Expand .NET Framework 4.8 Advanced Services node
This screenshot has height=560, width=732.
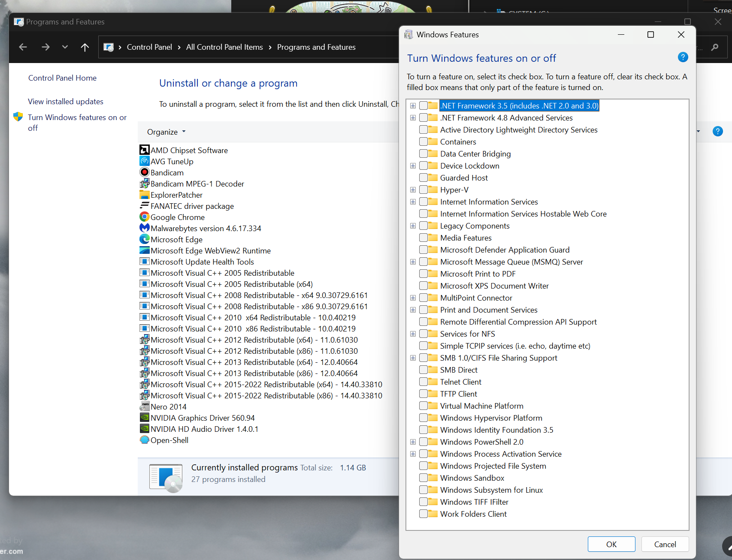(x=413, y=117)
